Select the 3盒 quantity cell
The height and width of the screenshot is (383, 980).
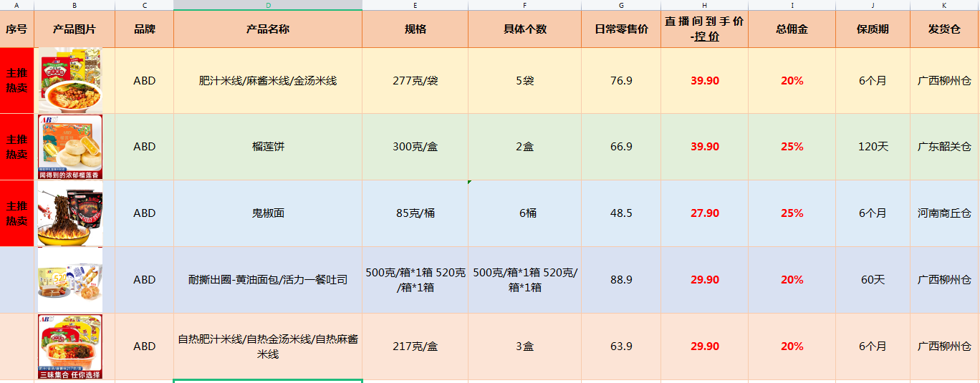coord(525,346)
